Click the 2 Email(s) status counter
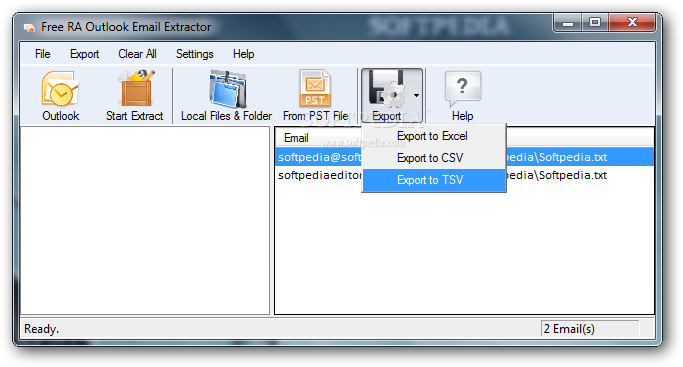Viewport: 683px width, 367px height. (569, 329)
